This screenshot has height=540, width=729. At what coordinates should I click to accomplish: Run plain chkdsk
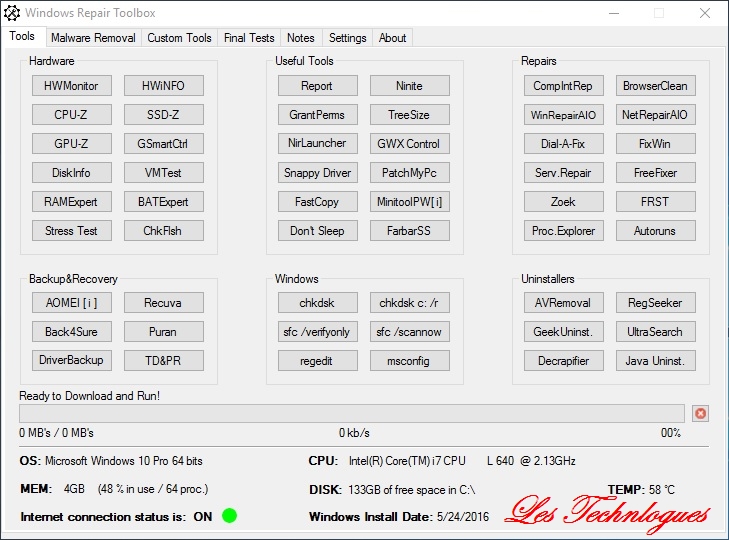(x=318, y=303)
